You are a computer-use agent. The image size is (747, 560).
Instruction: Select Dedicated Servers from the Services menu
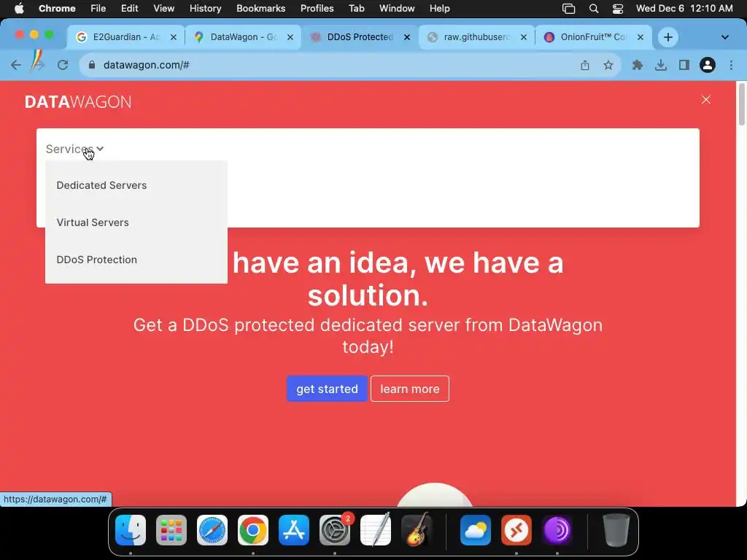[x=101, y=185]
